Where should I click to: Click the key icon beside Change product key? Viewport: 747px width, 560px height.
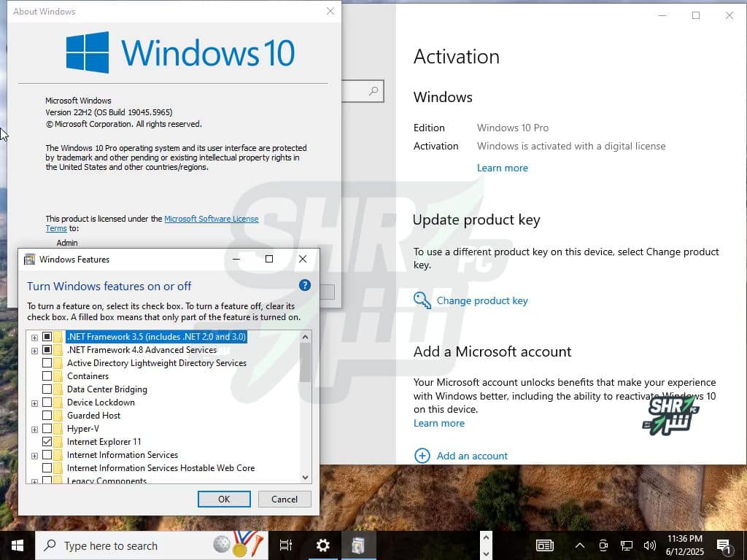pyautogui.click(x=422, y=300)
